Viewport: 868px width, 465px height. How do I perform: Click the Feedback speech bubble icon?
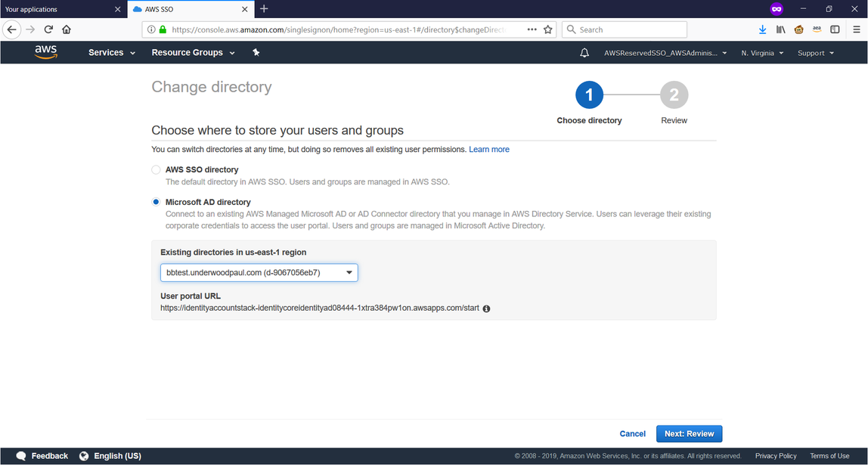coord(21,456)
